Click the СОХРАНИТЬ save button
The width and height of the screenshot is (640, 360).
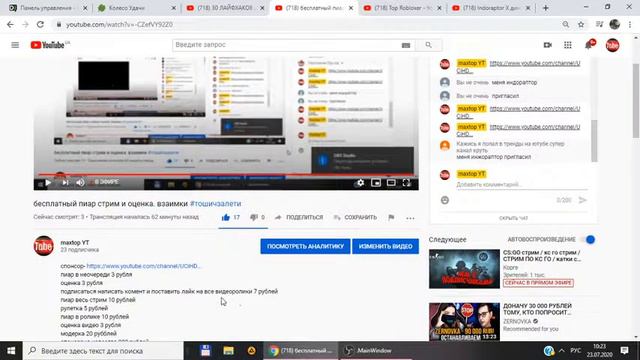(x=355, y=218)
